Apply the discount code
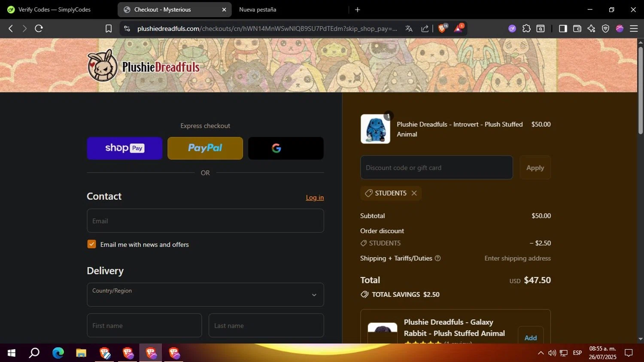 tap(535, 167)
